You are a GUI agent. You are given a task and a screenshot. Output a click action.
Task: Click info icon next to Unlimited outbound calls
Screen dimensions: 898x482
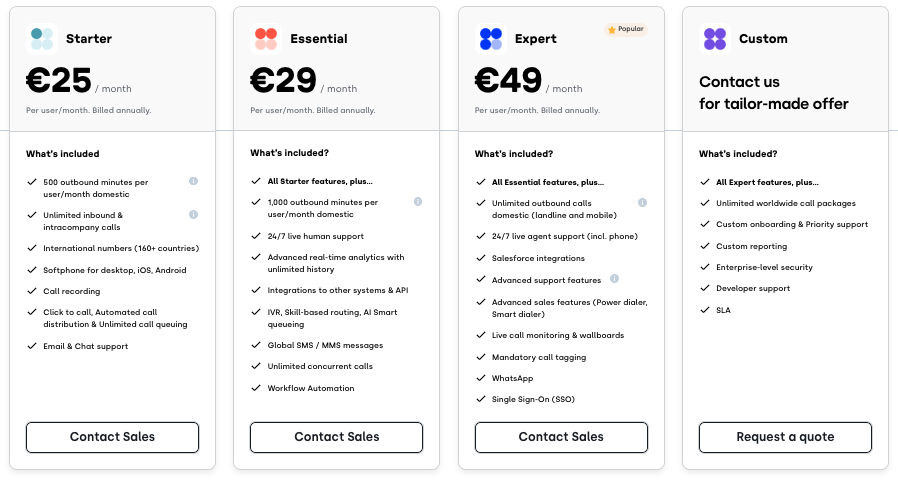642,202
